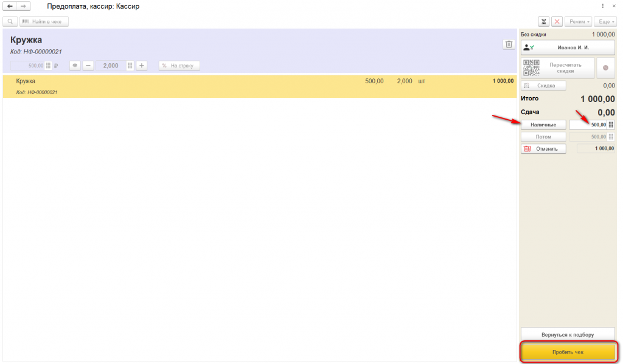Click the red X icon beside Режим
This screenshot has width=623, height=364.
(557, 21)
